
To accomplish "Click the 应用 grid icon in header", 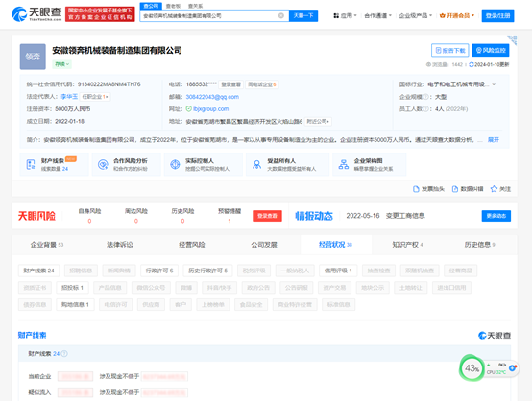I will click(x=336, y=15).
